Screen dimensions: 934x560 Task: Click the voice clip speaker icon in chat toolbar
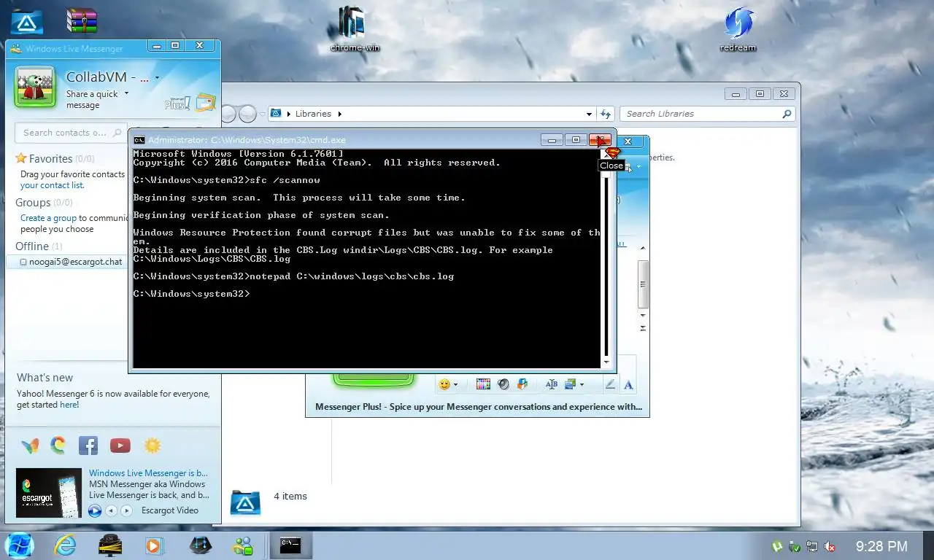pyautogui.click(x=503, y=384)
